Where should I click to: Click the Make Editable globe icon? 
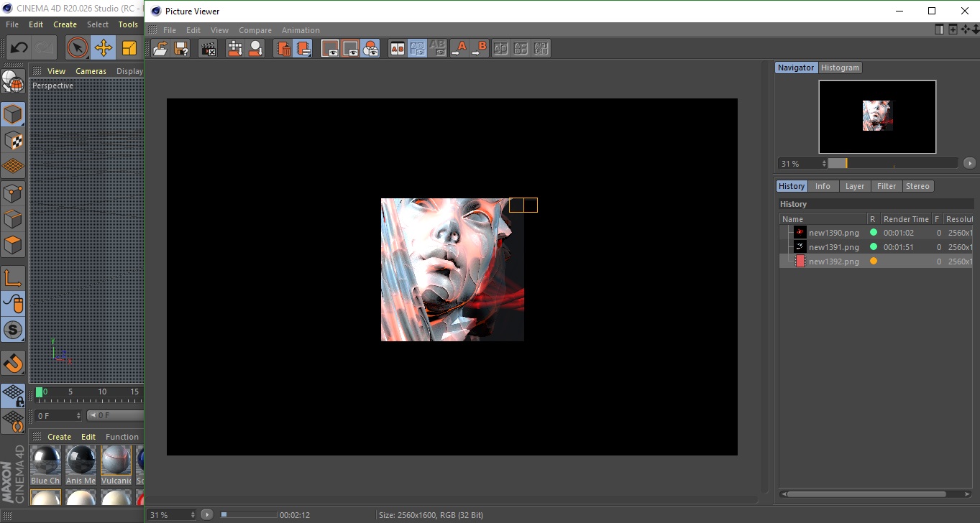(x=13, y=82)
